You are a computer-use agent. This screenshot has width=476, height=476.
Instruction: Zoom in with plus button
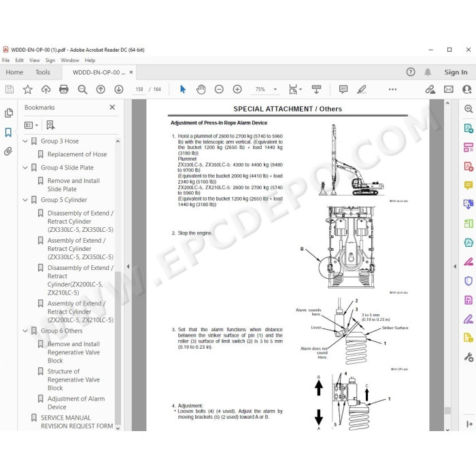pyautogui.click(x=237, y=89)
